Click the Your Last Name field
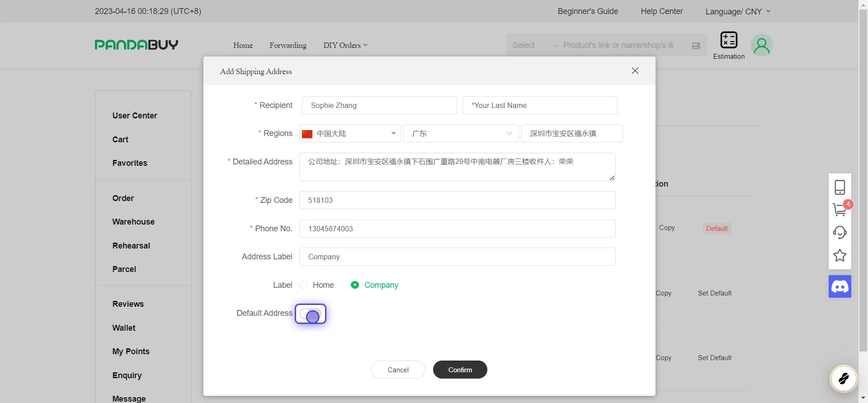The height and width of the screenshot is (403, 868). [540, 105]
